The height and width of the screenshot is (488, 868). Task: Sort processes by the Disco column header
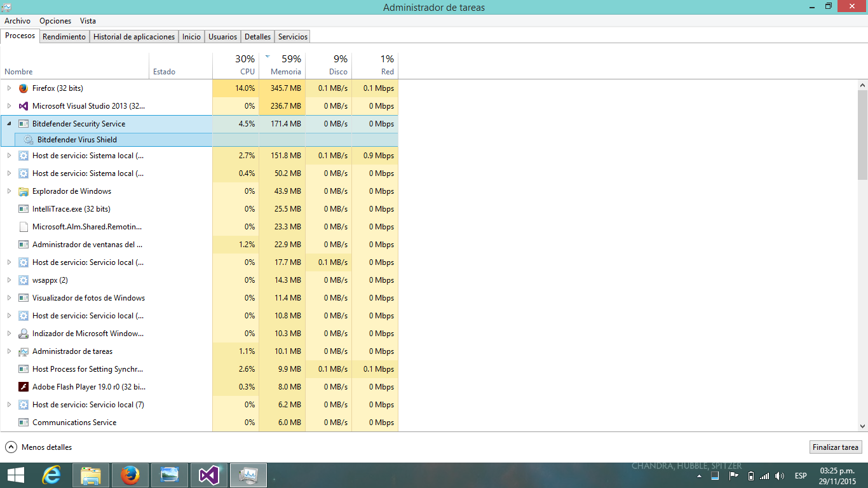(329, 65)
